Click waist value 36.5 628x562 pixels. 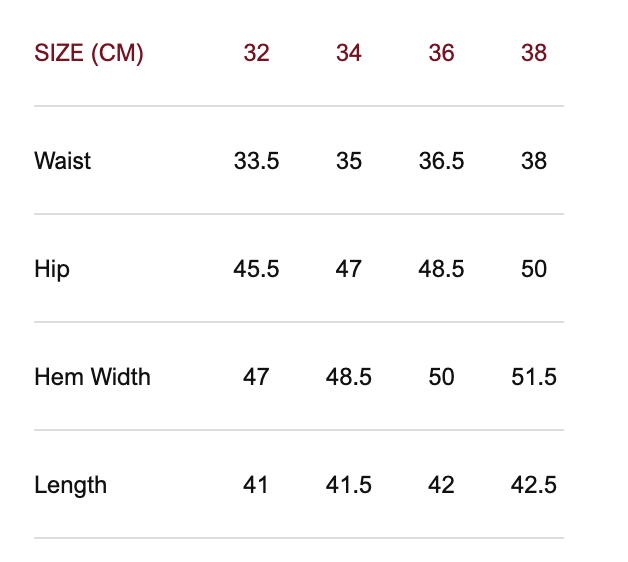(441, 161)
